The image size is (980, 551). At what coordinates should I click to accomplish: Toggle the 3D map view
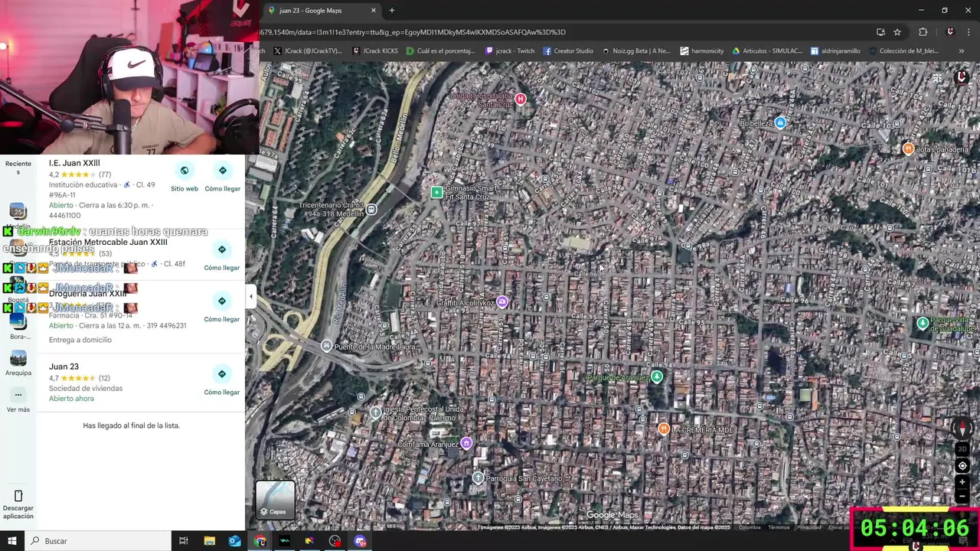pyautogui.click(x=963, y=449)
